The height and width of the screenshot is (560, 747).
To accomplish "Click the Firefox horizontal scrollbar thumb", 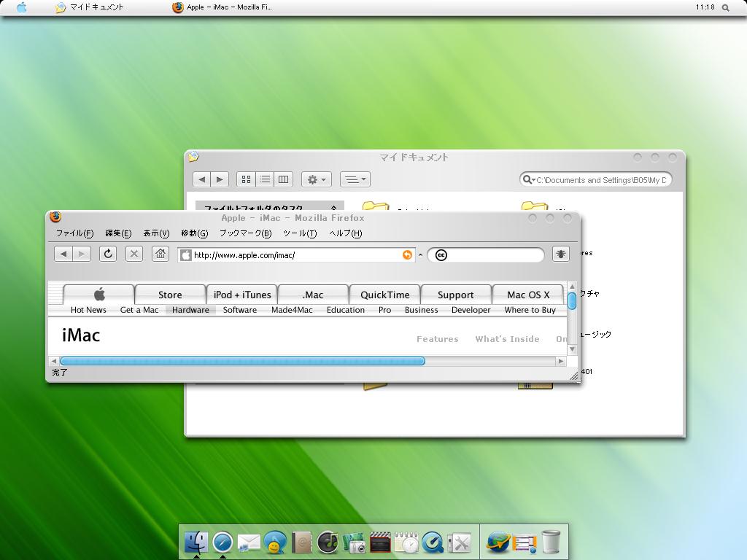I will point(242,361).
